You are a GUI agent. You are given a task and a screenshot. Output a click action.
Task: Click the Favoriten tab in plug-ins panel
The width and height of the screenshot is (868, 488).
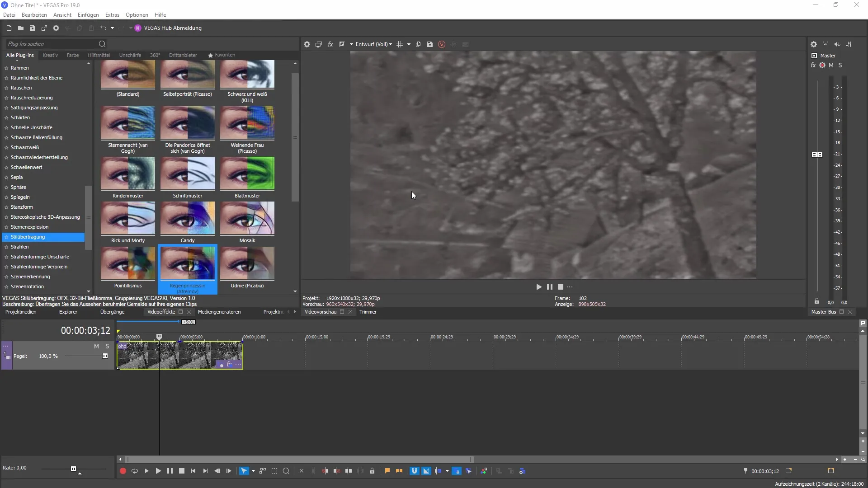[225, 55]
